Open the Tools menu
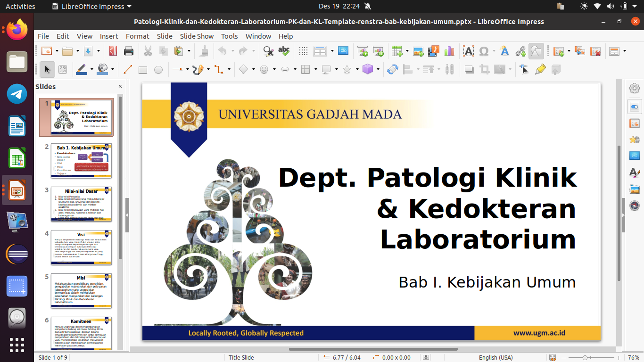 click(230, 36)
